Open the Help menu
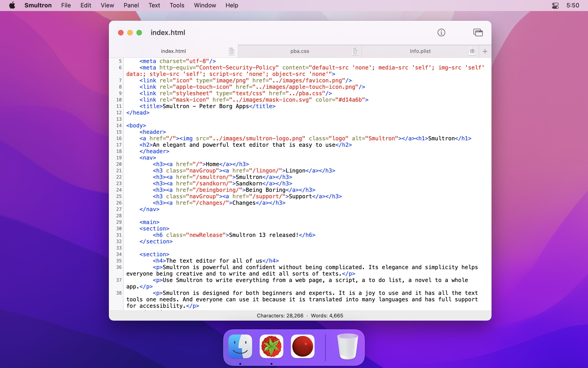The width and height of the screenshot is (588, 368). [x=232, y=5]
